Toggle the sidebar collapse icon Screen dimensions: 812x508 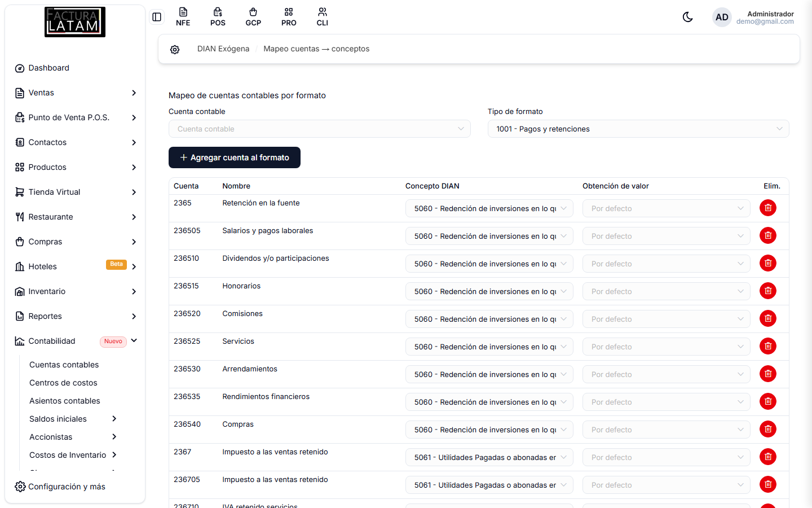click(x=157, y=17)
